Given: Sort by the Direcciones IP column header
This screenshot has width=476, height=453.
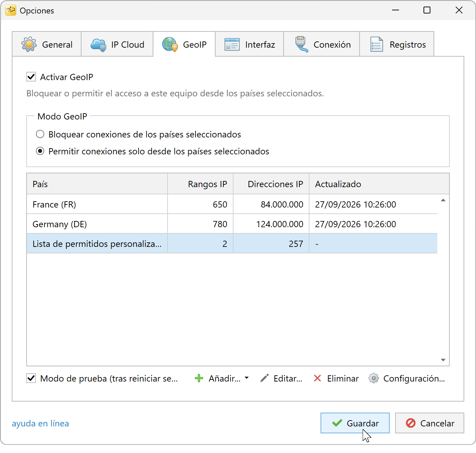Looking at the screenshot, I should (271, 184).
